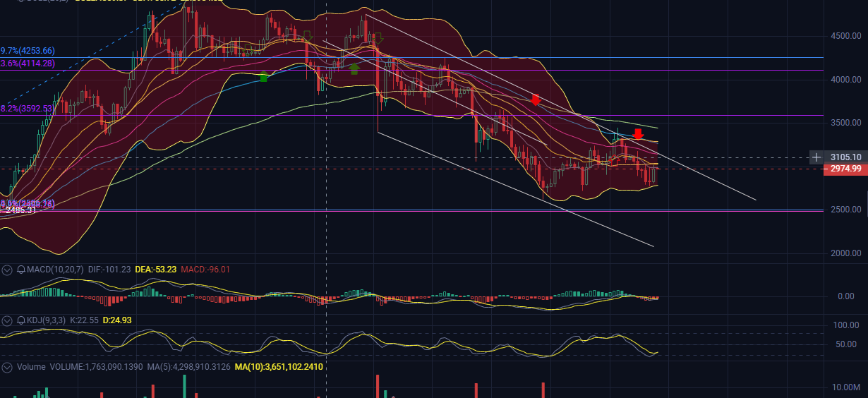Viewport: 868px width, 398px height.
Task: Select the Fibonacci label 3592.53
Action: (x=28, y=109)
